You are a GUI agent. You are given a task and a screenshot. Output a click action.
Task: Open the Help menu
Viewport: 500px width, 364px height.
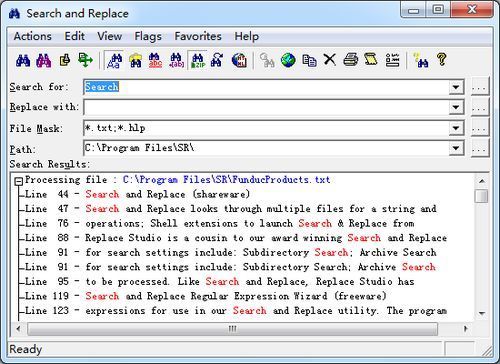point(246,36)
